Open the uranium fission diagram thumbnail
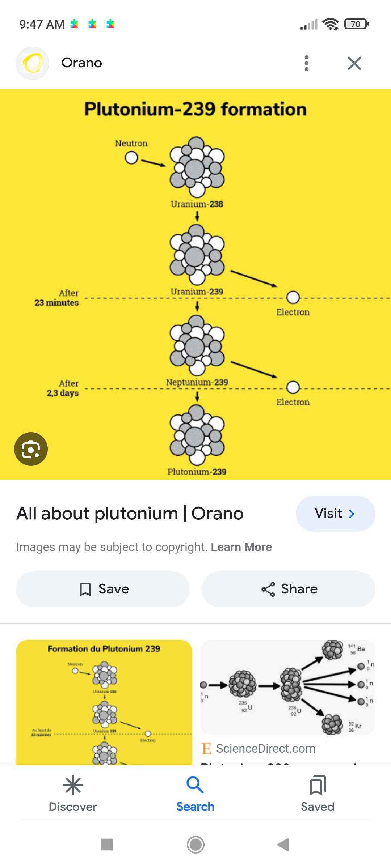 (x=288, y=687)
